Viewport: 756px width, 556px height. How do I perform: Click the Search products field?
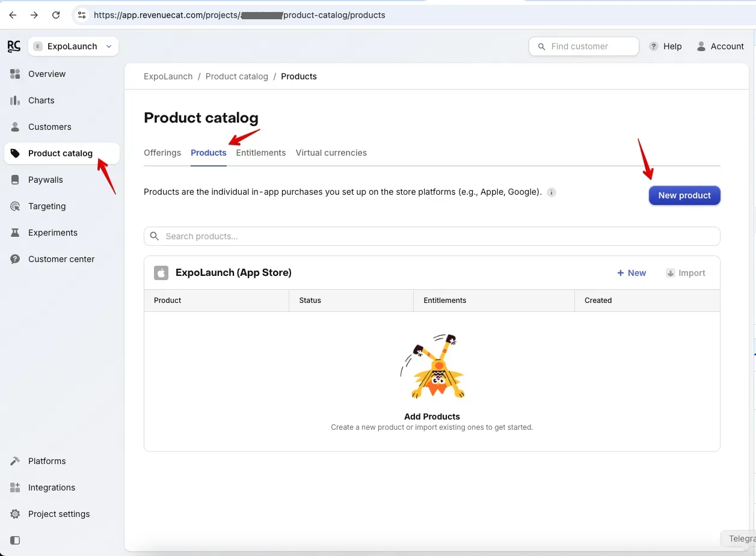click(x=432, y=236)
